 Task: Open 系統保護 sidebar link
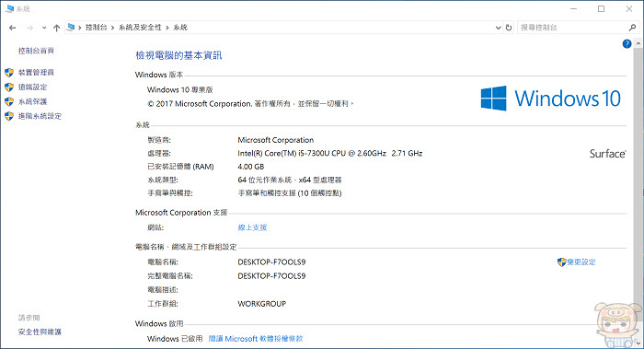(32, 101)
